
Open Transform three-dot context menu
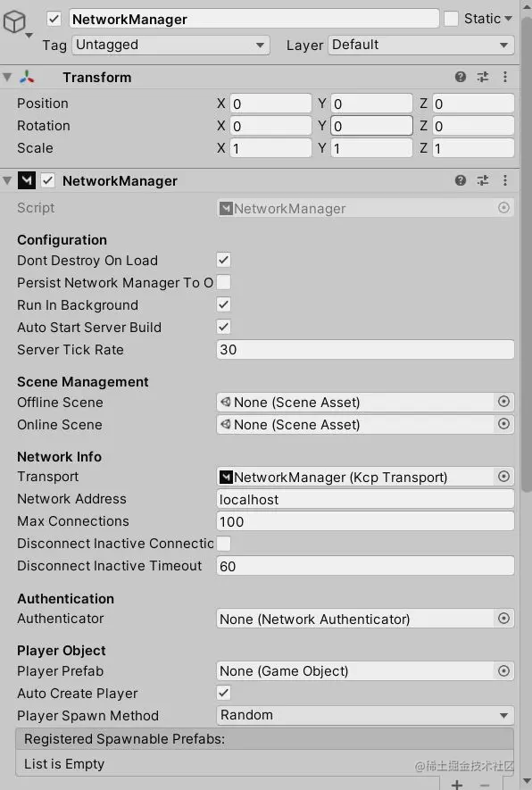[x=505, y=77]
